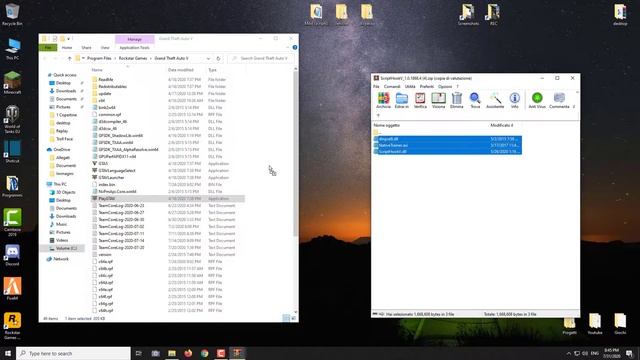This screenshot has height=360, width=640.
Task: Click the Trova magnifier icon in WinRAR
Action: pyautogui.click(x=475, y=100)
